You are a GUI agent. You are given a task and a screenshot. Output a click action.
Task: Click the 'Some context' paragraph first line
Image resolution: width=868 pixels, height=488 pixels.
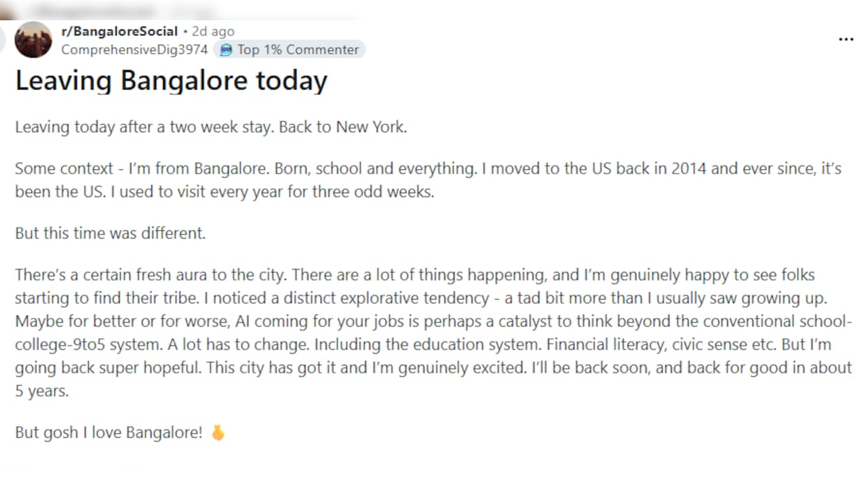pos(428,169)
